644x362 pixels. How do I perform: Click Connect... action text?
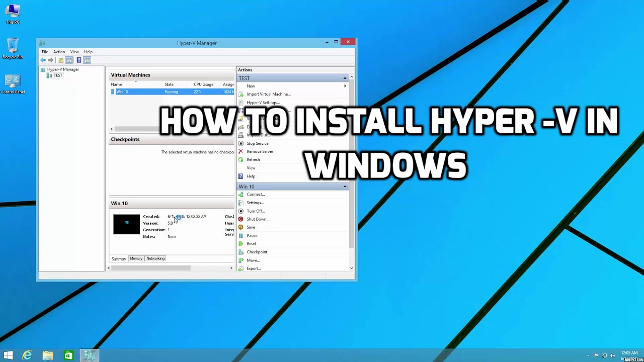pyautogui.click(x=256, y=195)
